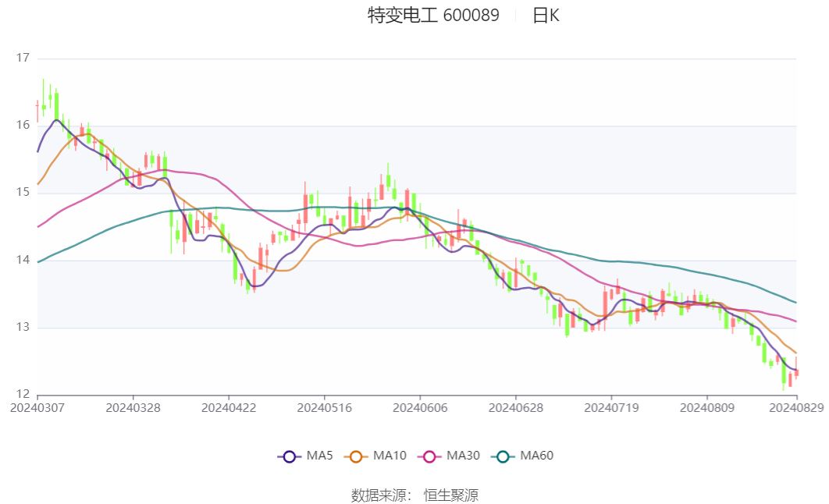Click the 恒生聚源 data provider text
Screen dimensions: 829x504
[x=451, y=495]
